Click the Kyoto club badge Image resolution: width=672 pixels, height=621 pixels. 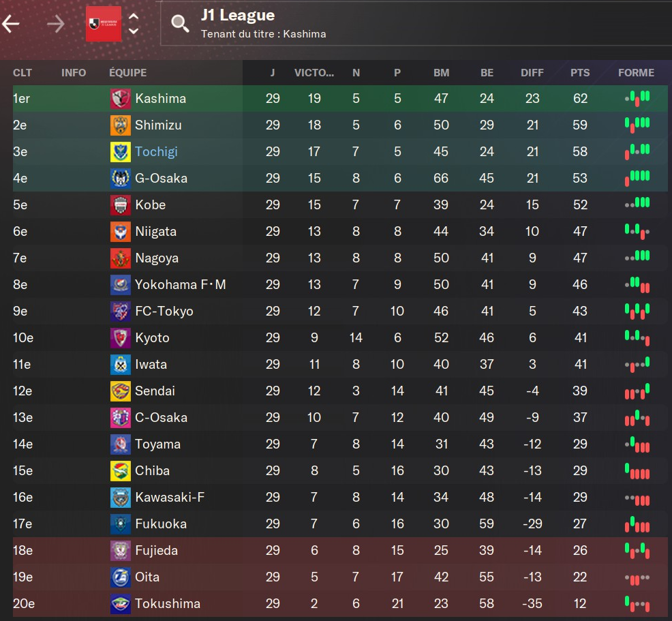coord(120,338)
